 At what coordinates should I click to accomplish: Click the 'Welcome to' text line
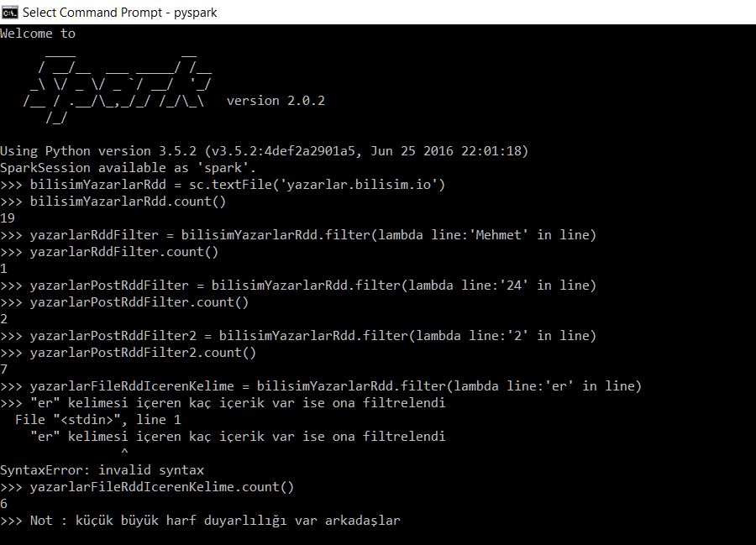[38, 34]
